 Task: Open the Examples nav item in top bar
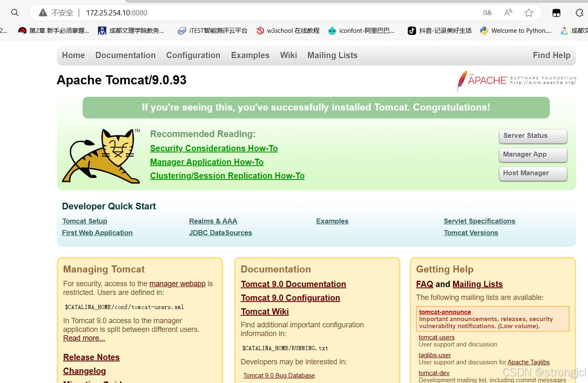[x=250, y=55]
